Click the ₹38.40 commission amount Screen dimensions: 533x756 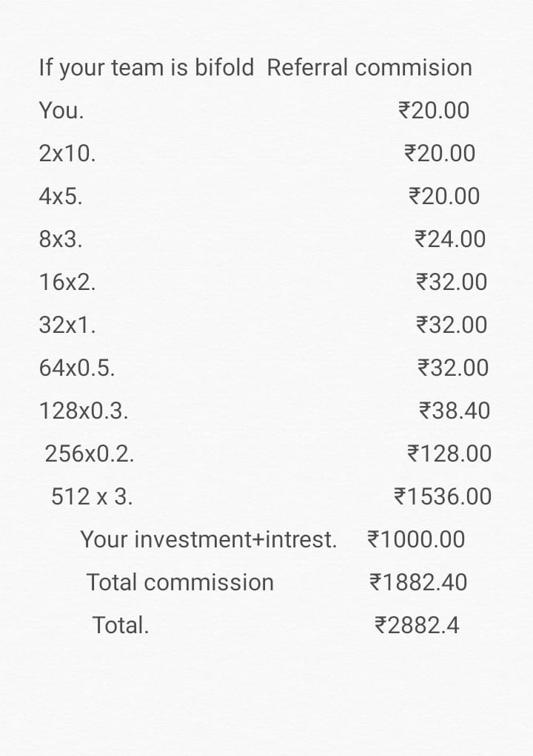pyautogui.click(x=454, y=411)
